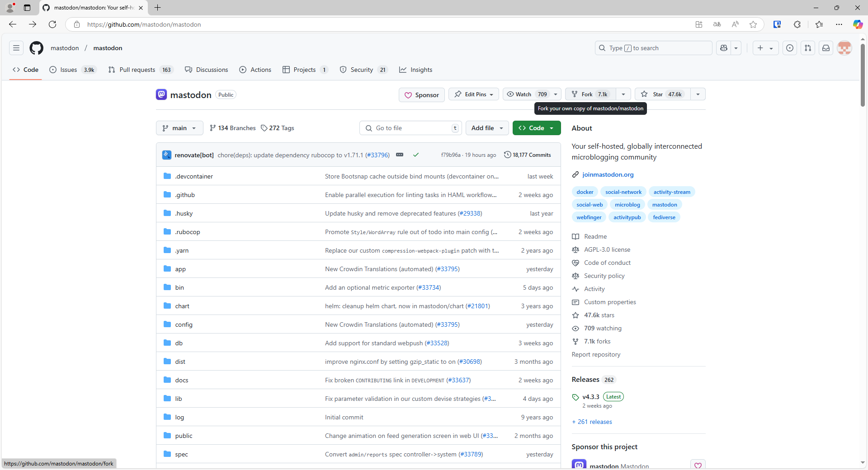Open the main branch selector
Screen dimensions: 868x470
[179, 128]
